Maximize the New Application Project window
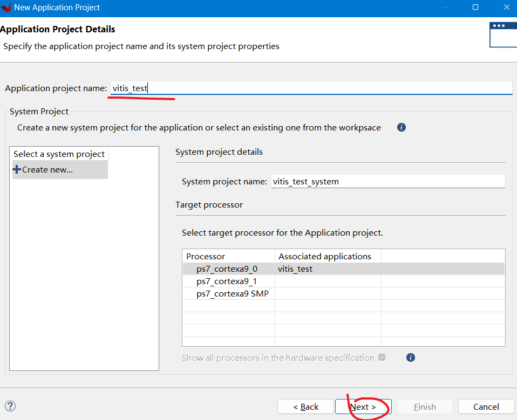Image resolution: width=517 pixels, height=420 pixels. 475,8
